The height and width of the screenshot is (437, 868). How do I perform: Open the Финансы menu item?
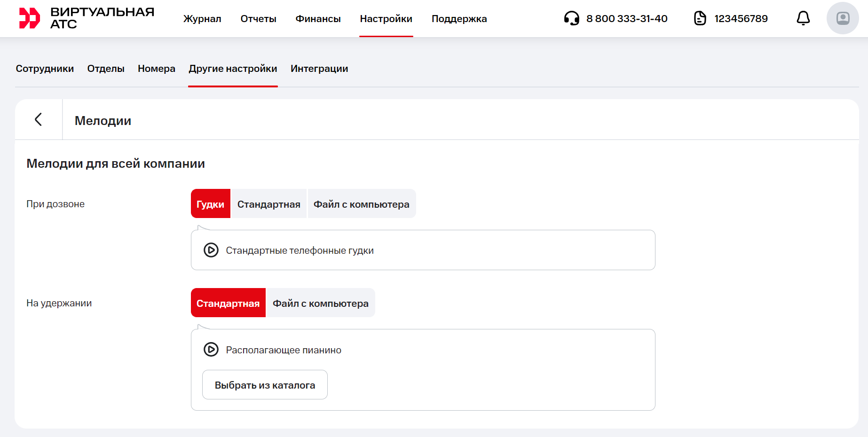tap(318, 19)
